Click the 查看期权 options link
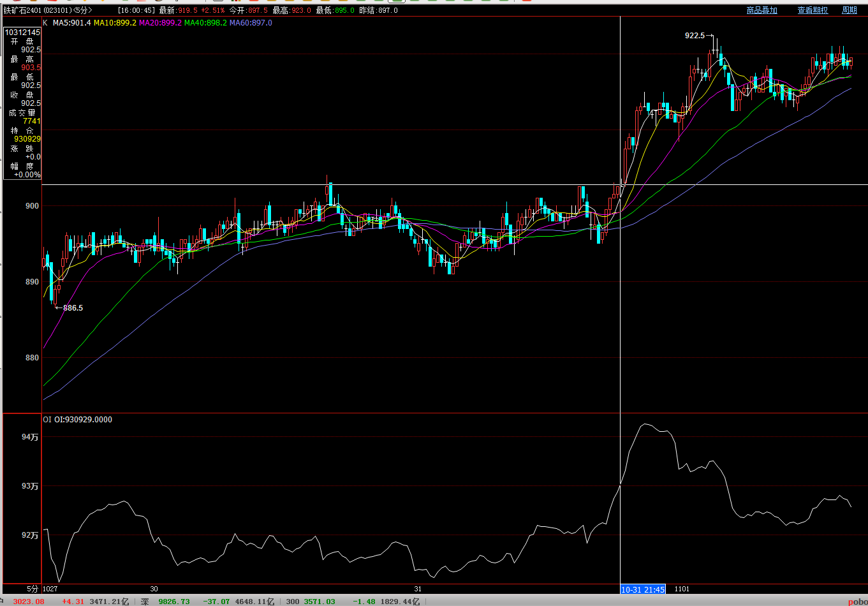Viewport: 868px width, 606px height. [x=813, y=10]
